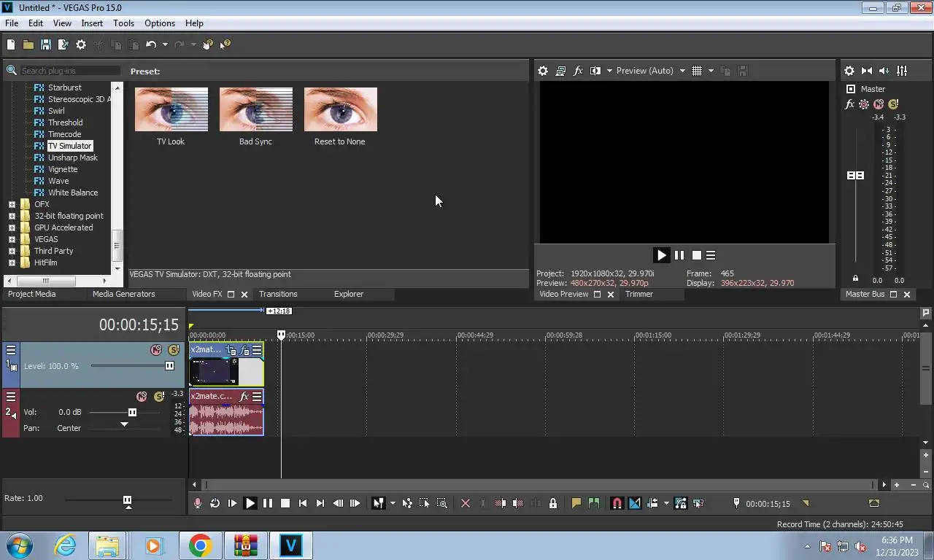Open the undo history dropdown arrow
The width and height of the screenshot is (934, 560).
(x=165, y=44)
